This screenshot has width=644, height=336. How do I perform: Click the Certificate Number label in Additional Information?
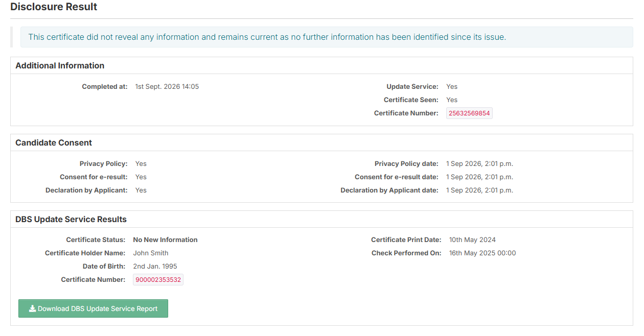click(406, 113)
